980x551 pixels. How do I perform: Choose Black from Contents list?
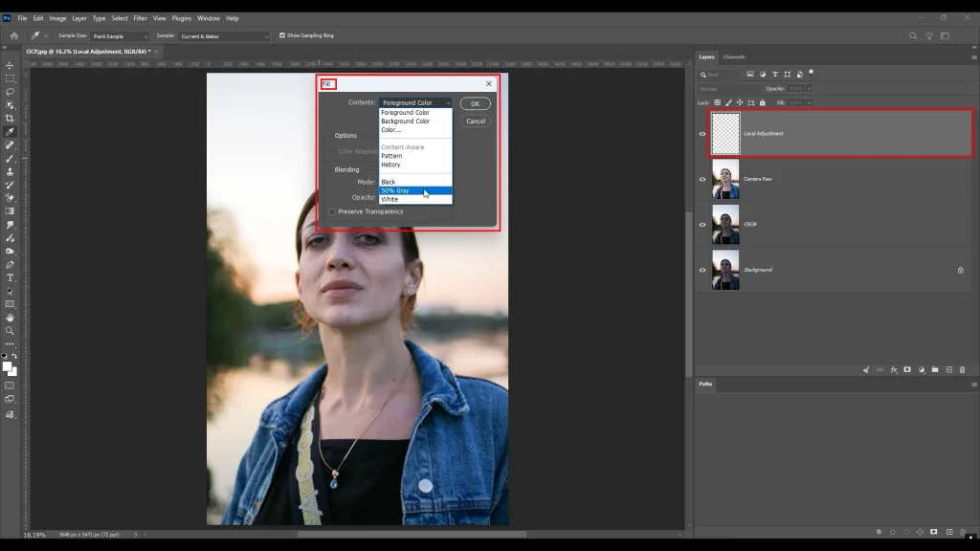(415, 182)
